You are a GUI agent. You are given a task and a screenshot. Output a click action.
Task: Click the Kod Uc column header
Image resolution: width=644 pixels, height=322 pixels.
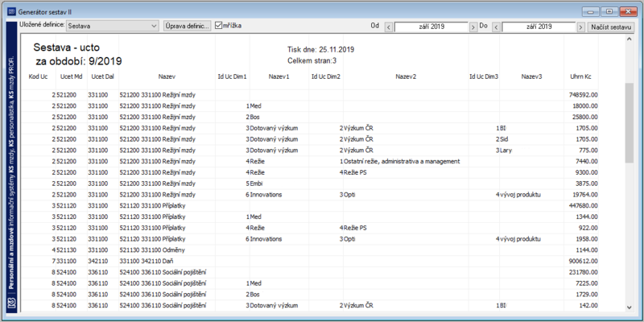pos(38,76)
